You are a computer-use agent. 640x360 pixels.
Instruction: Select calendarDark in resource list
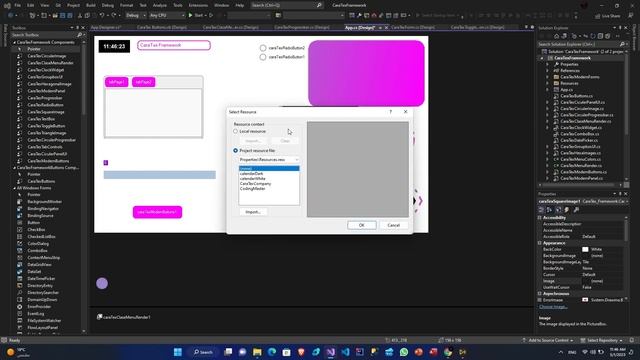(251, 173)
